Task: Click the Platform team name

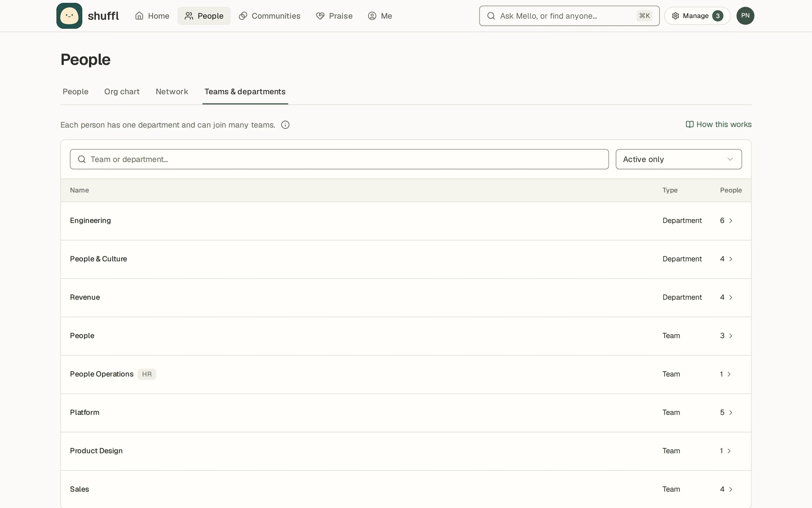Action: click(85, 412)
